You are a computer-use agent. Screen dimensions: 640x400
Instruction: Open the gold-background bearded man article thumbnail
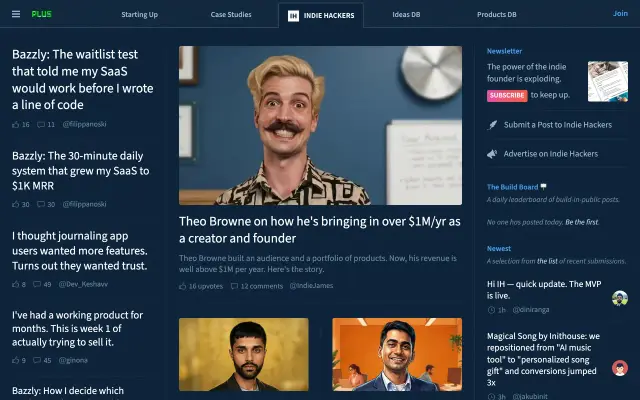[x=244, y=354]
